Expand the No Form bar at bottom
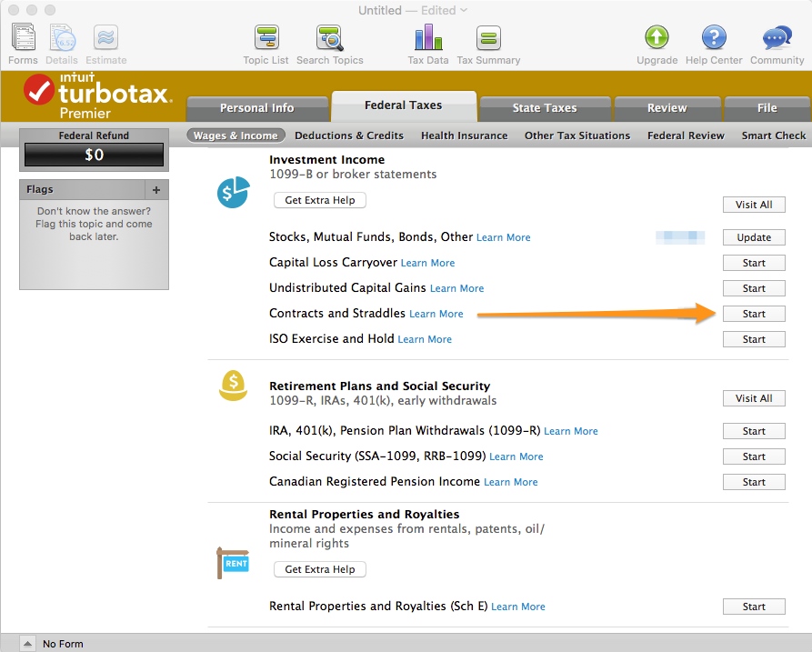The height and width of the screenshot is (652, 812). (x=27, y=643)
